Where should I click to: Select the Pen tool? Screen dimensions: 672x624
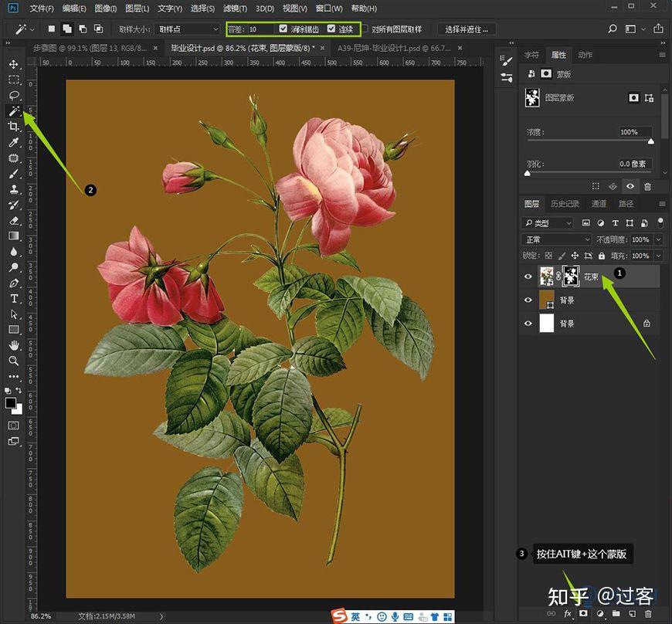(13, 283)
